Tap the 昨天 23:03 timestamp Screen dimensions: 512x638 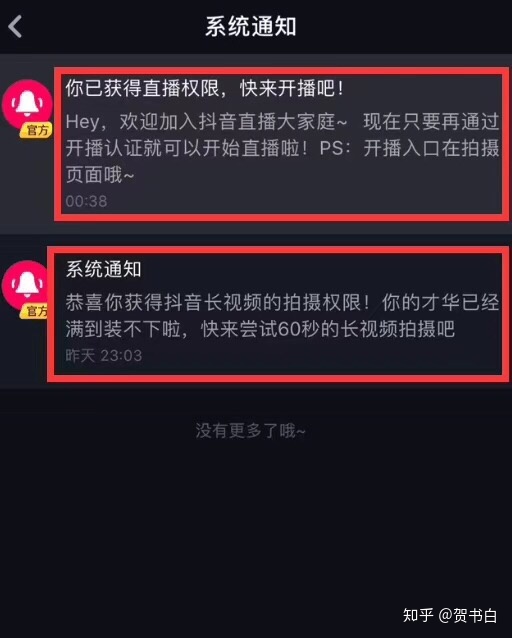[104, 356]
